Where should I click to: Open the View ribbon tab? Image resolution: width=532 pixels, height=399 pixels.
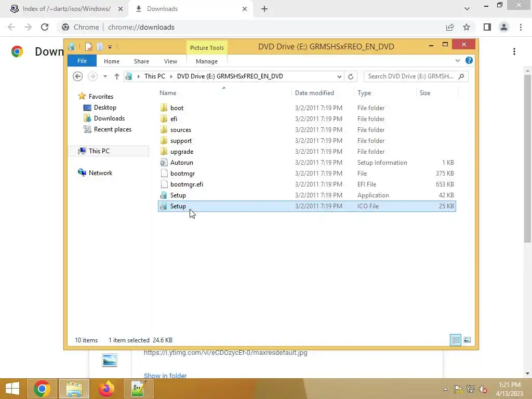point(170,61)
